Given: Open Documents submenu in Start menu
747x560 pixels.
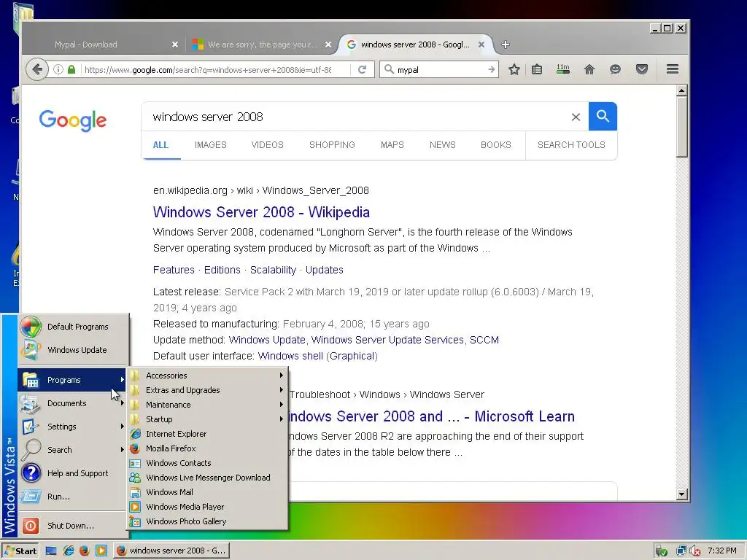Looking at the screenshot, I should pyautogui.click(x=72, y=403).
